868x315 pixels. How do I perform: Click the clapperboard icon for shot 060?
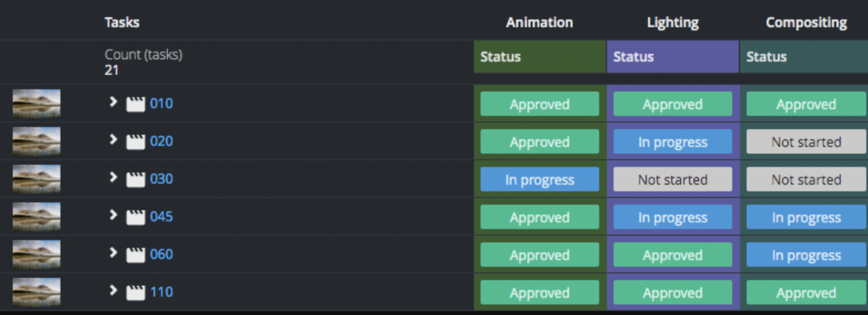point(135,255)
